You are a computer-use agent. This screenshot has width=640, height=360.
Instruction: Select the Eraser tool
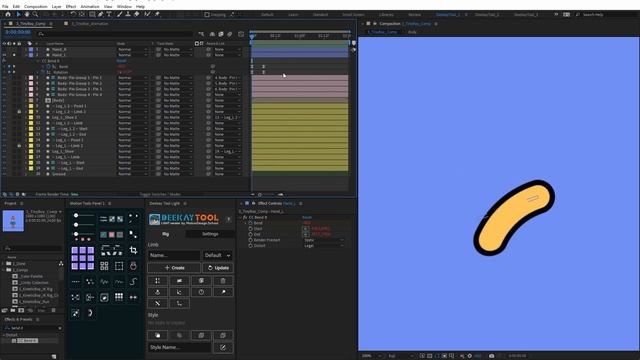[137, 14]
